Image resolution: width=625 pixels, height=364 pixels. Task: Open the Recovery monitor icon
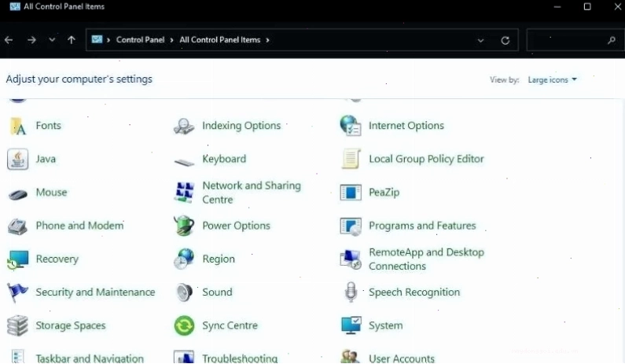click(x=17, y=259)
